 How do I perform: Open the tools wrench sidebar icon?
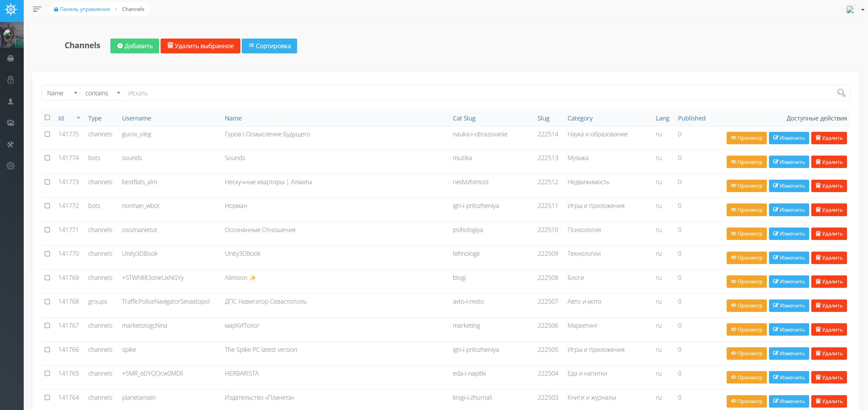(x=11, y=144)
